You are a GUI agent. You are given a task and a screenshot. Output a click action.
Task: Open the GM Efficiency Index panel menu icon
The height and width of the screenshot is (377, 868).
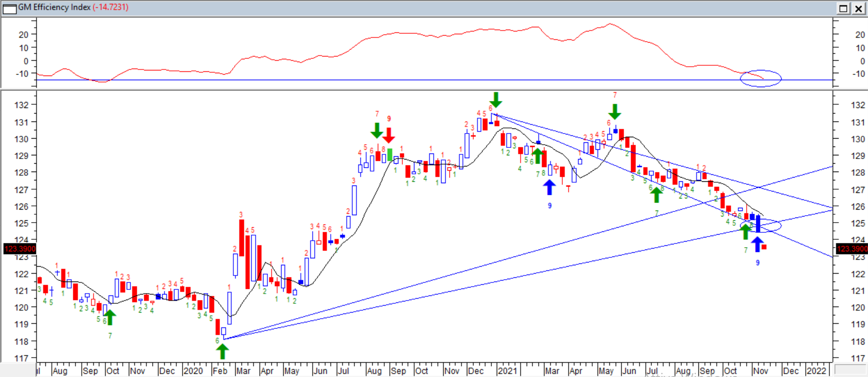coord(9,8)
